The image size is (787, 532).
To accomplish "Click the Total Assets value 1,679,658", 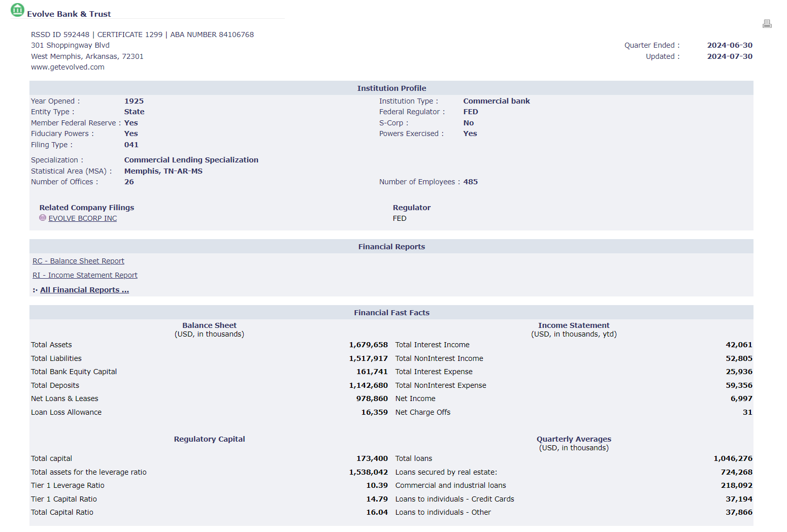I will (x=368, y=345).
